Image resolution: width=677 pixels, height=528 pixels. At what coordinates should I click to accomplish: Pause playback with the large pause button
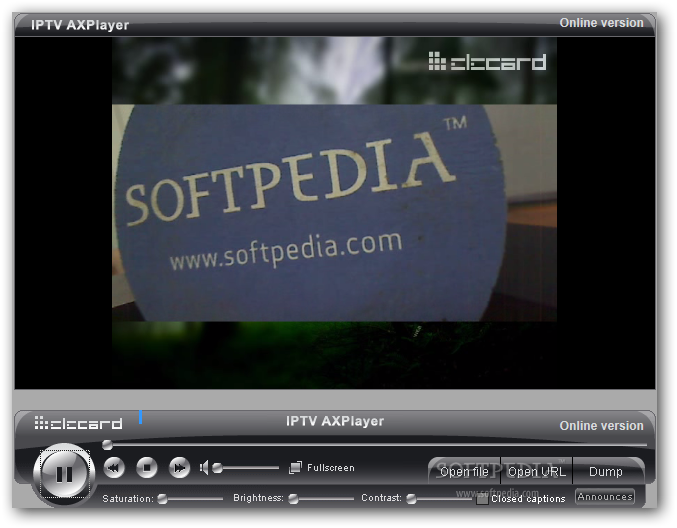(x=64, y=474)
